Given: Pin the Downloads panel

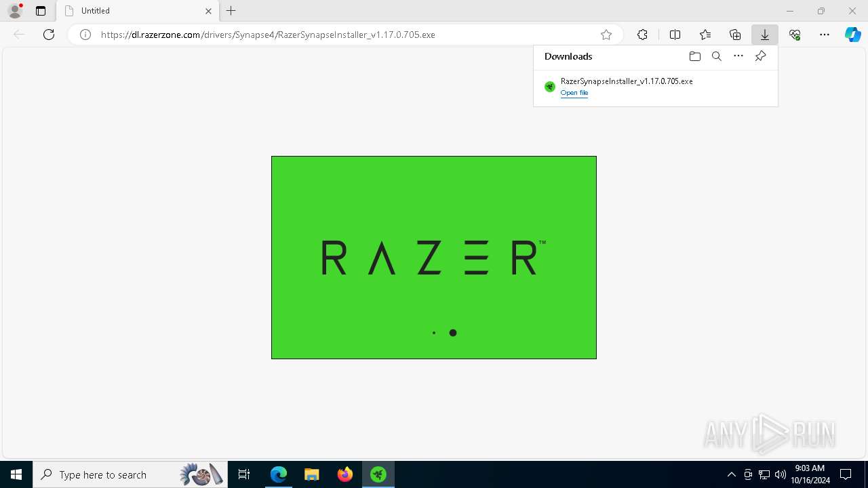Looking at the screenshot, I should 760,56.
